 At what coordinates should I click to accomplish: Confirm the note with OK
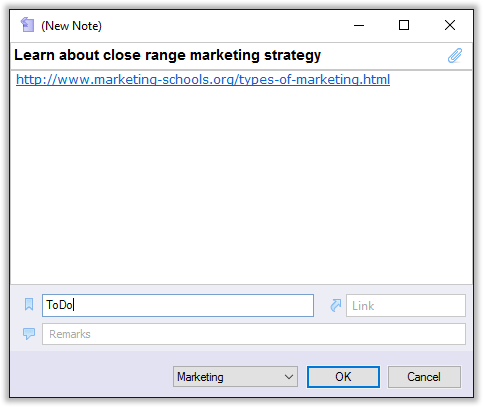343,377
